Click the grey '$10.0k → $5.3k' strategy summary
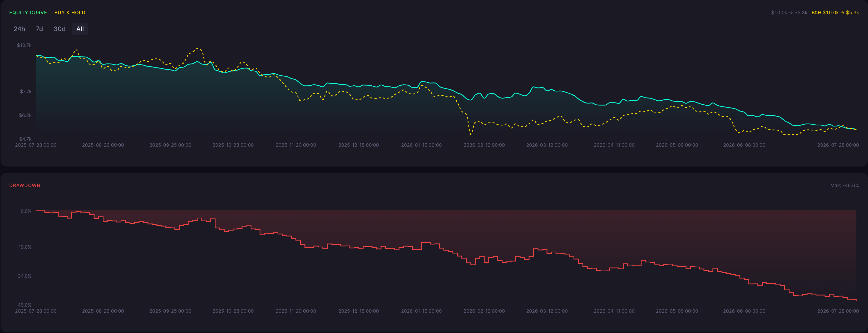This screenshot has height=333, width=868. pos(789,12)
